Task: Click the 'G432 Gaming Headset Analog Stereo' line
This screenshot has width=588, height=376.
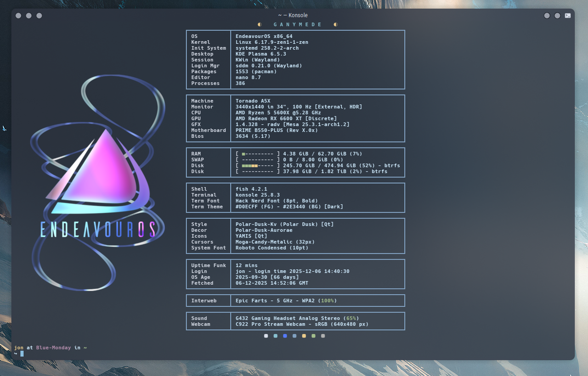Action: (297, 318)
